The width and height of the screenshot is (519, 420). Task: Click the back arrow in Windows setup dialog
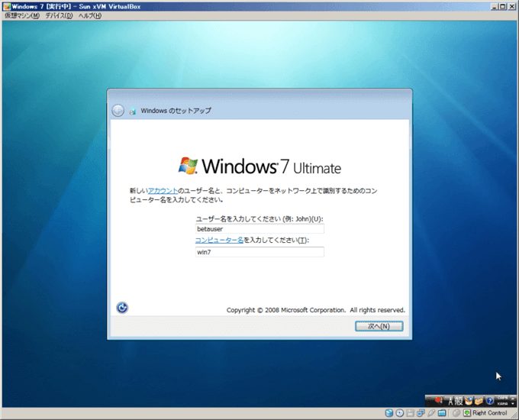pos(118,110)
